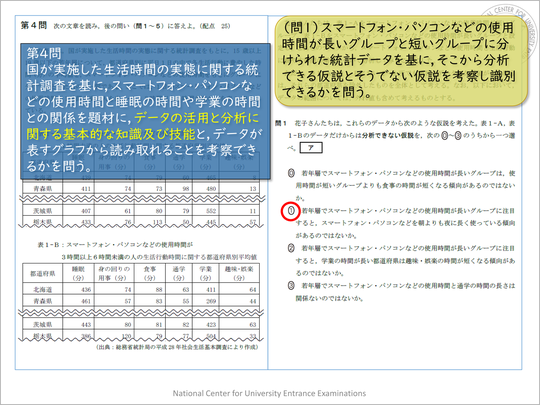Click the yellow (問1) callout box
This screenshot has height=405, width=540.
[x=401, y=60]
